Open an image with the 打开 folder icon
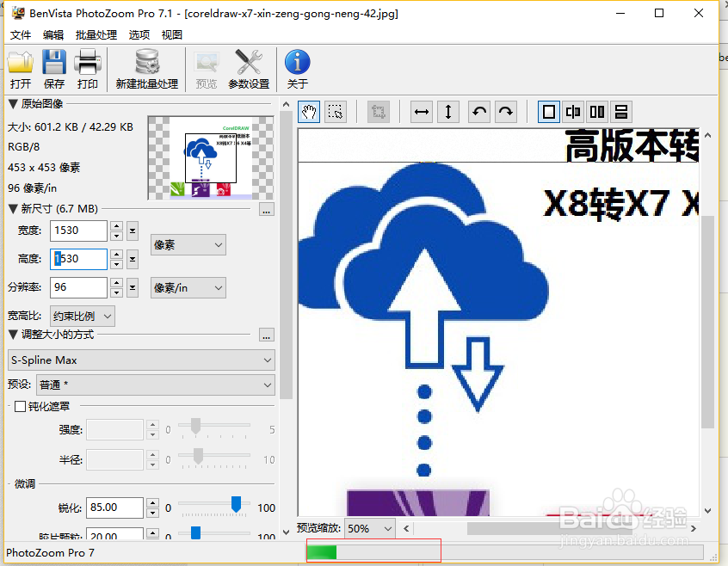The height and width of the screenshot is (566, 728). tap(21, 70)
